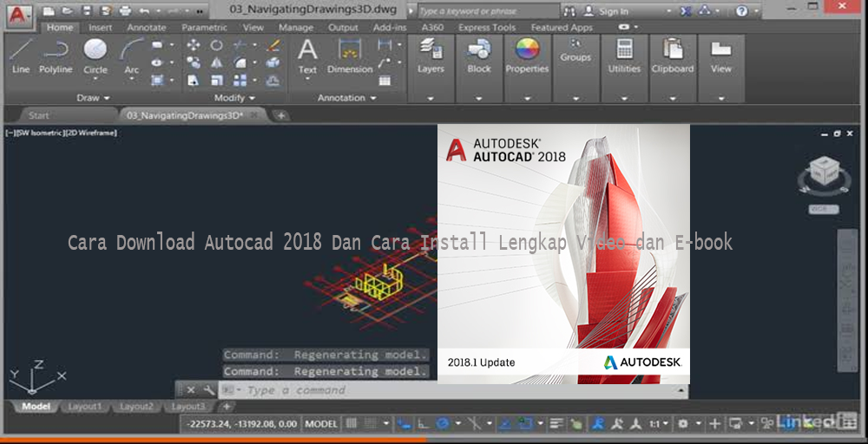This screenshot has height=444, width=868.
Task: Select the Line tool
Action: coord(21,55)
